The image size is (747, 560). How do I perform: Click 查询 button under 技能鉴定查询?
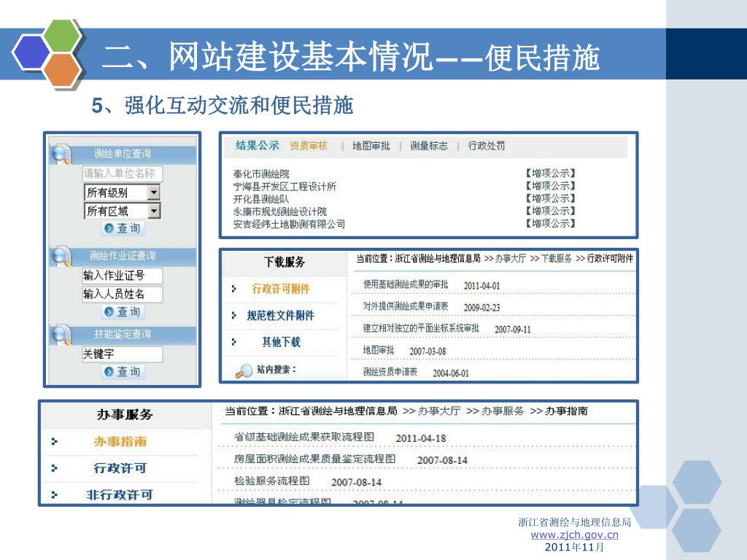123,371
